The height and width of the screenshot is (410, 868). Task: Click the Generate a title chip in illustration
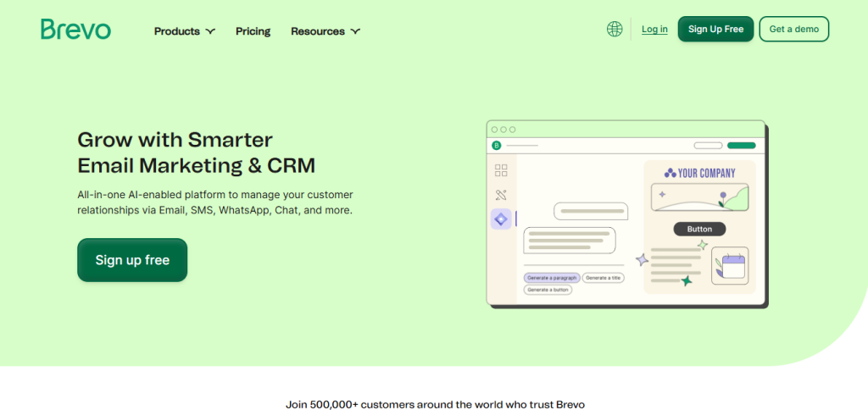click(603, 278)
